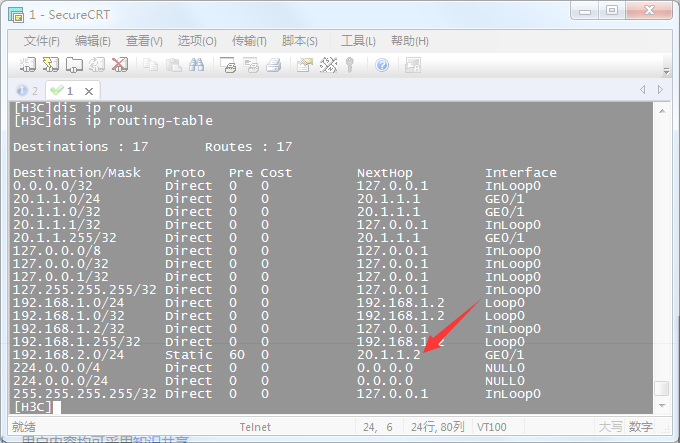Screen dimensions: 680x443
Task: Open the Keymap Editor icon
Action: [x=328, y=65]
